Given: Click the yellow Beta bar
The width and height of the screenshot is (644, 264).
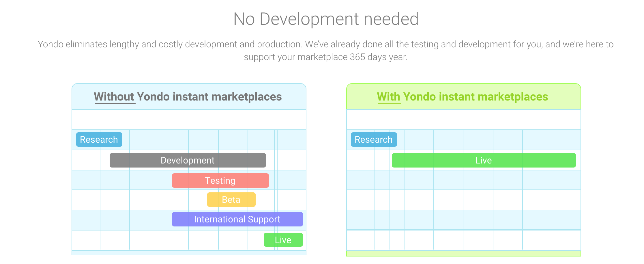Looking at the screenshot, I should (231, 200).
